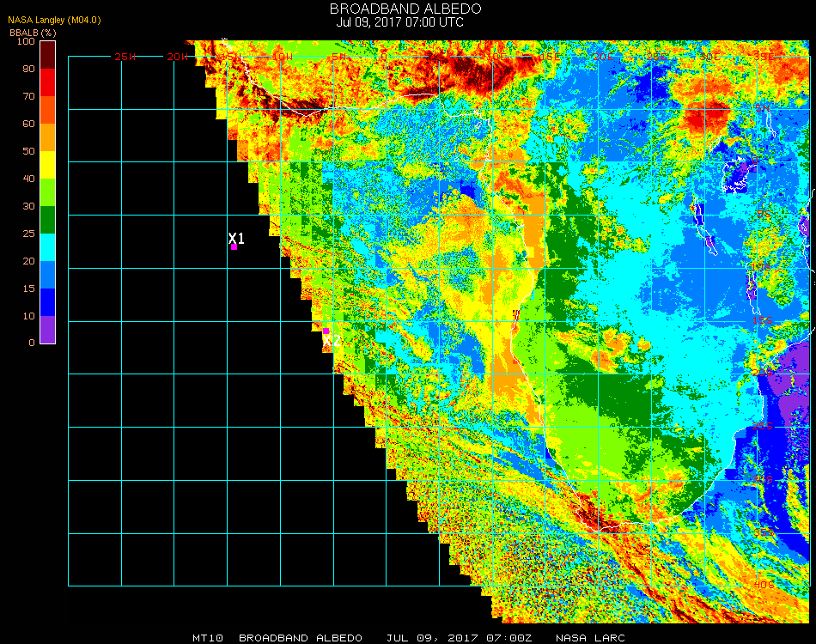Screen dimensions: 816x644
Task: Click the Jul 09, 2017 07:00 UTC timestamp
Action: click(x=400, y=22)
